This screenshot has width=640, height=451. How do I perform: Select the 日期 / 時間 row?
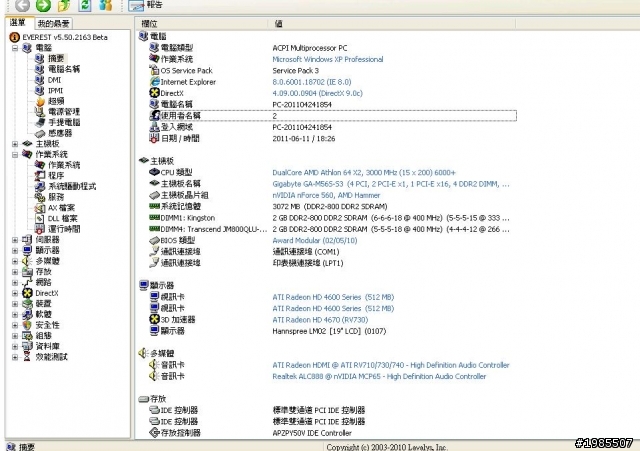coord(333,138)
